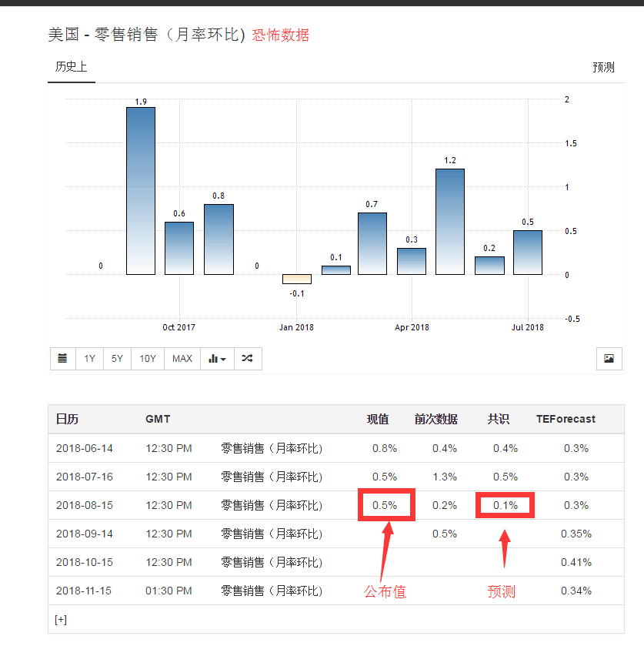The image size is (644, 646).
Task: Click the tallest 1.9 bar in the chart
Action: click(140, 192)
